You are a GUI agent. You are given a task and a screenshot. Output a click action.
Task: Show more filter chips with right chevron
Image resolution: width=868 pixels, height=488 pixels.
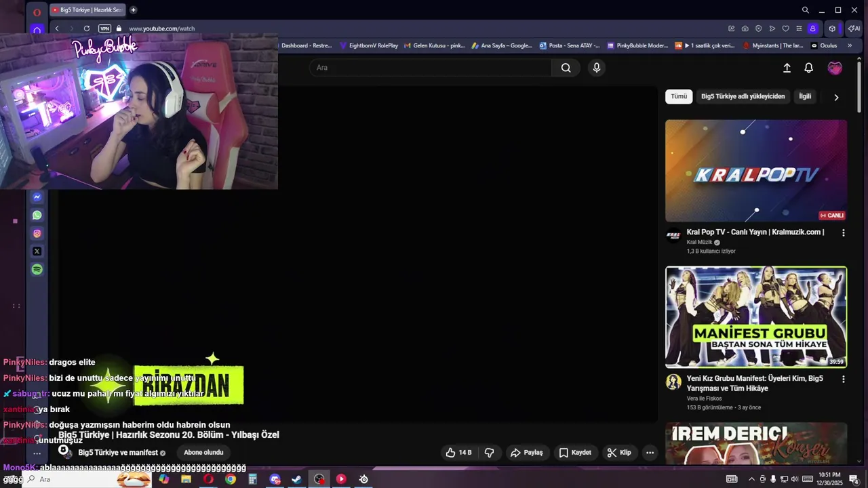pos(836,97)
